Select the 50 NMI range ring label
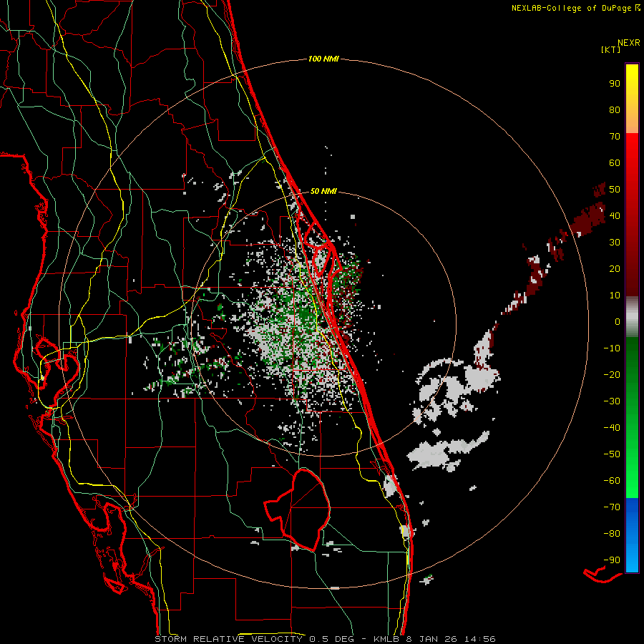644x644 pixels. coord(323,191)
